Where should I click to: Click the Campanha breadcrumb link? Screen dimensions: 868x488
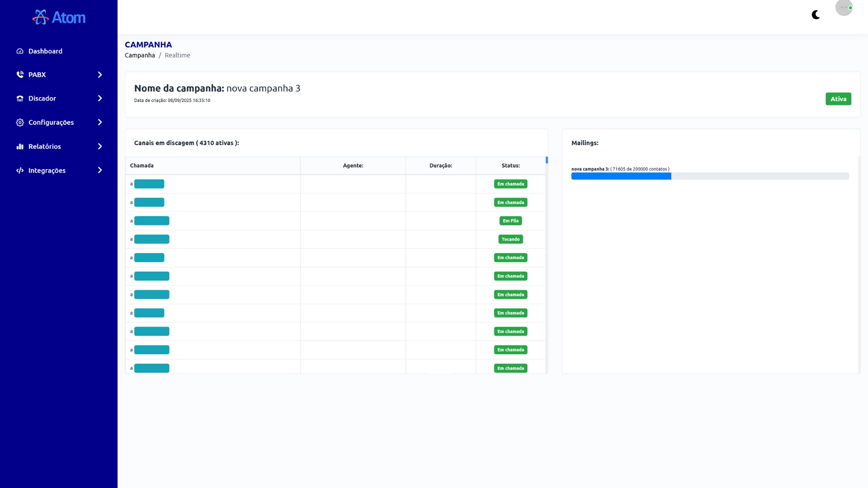[x=140, y=55]
